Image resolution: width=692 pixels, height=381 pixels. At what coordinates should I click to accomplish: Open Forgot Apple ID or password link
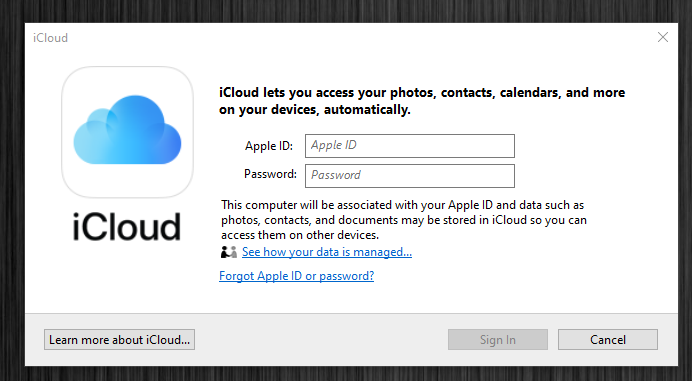297,276
